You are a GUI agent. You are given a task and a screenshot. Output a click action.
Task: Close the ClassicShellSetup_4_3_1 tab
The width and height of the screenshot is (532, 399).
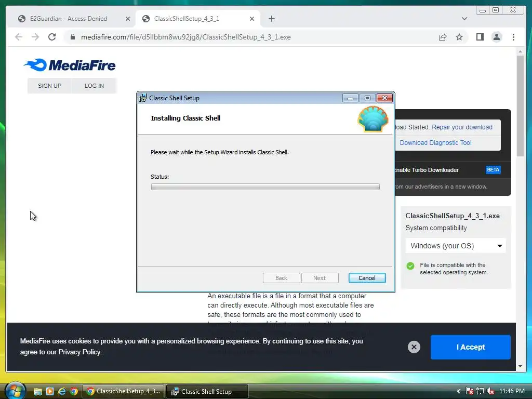pos(252,19)
